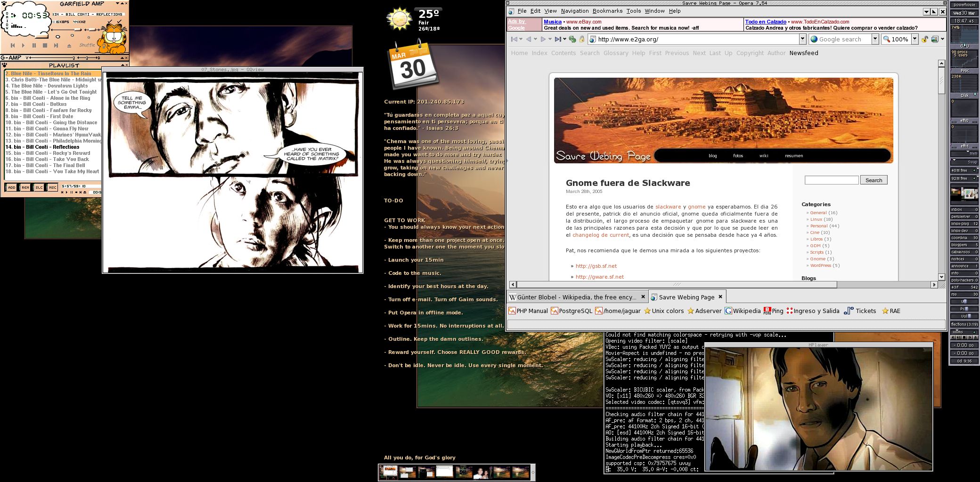980x482 pixels.
Task: Click the Search button on the blog sidebar
Action: (x=874, y=180)
